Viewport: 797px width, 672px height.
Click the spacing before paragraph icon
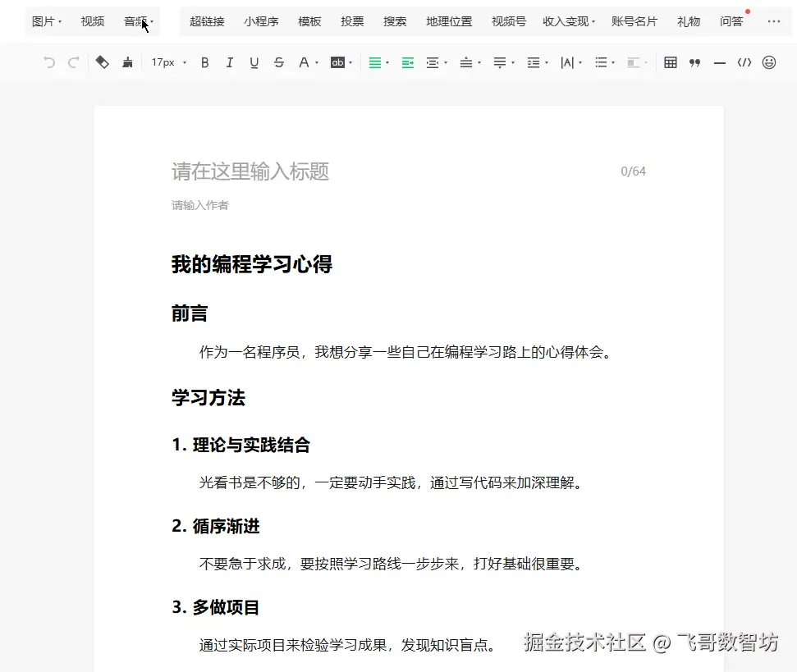[465, 62]
